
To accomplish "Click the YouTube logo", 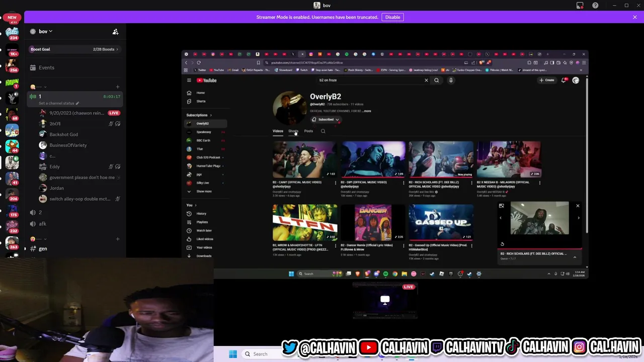I will (207, 80).
